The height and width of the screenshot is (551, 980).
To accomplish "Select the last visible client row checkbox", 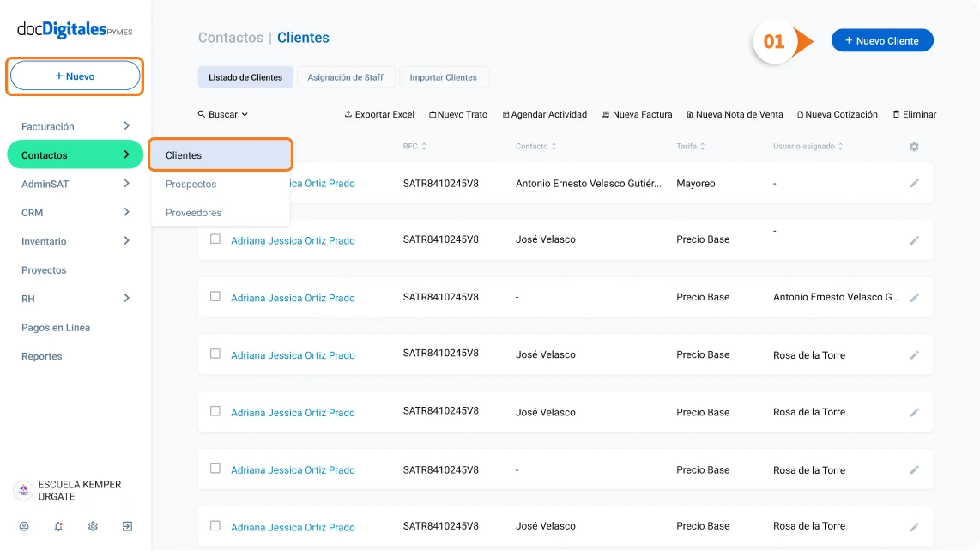I will [215, 526].
